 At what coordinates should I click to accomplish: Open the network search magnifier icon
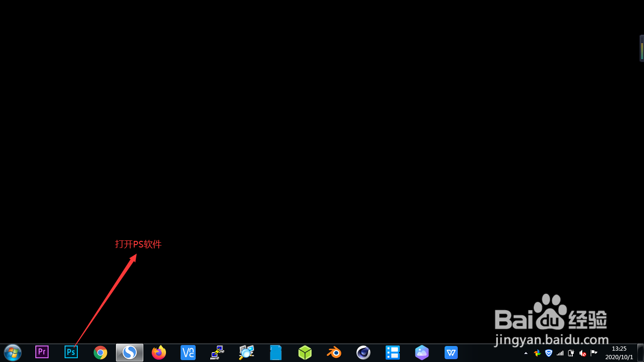click(247, 353)
